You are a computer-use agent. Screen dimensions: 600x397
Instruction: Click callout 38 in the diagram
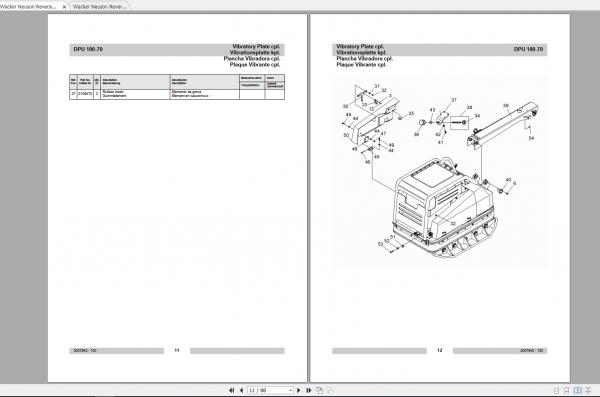[x=469, y=108]
